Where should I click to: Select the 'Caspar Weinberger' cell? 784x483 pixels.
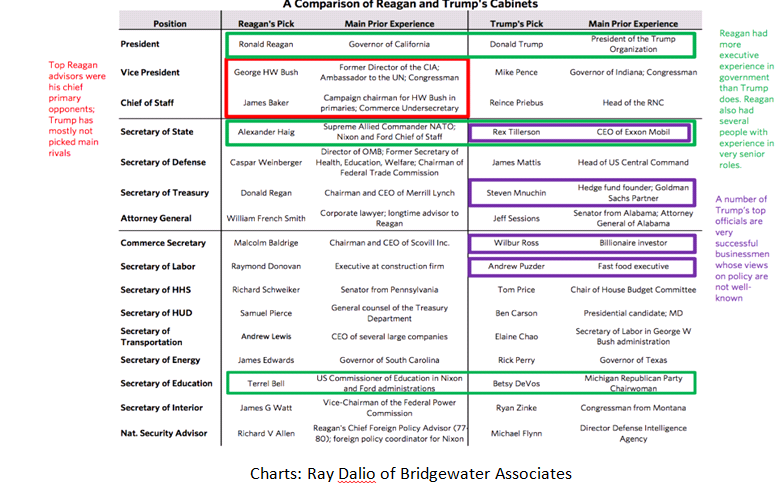[x=266, y=162]
